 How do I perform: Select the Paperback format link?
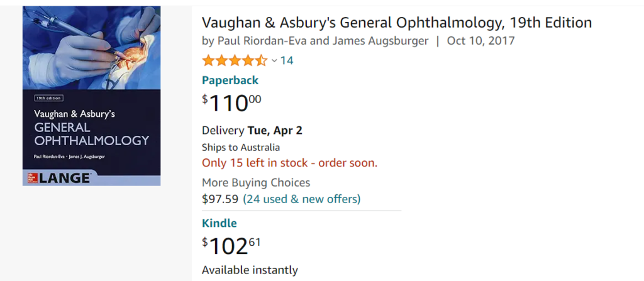230,80
